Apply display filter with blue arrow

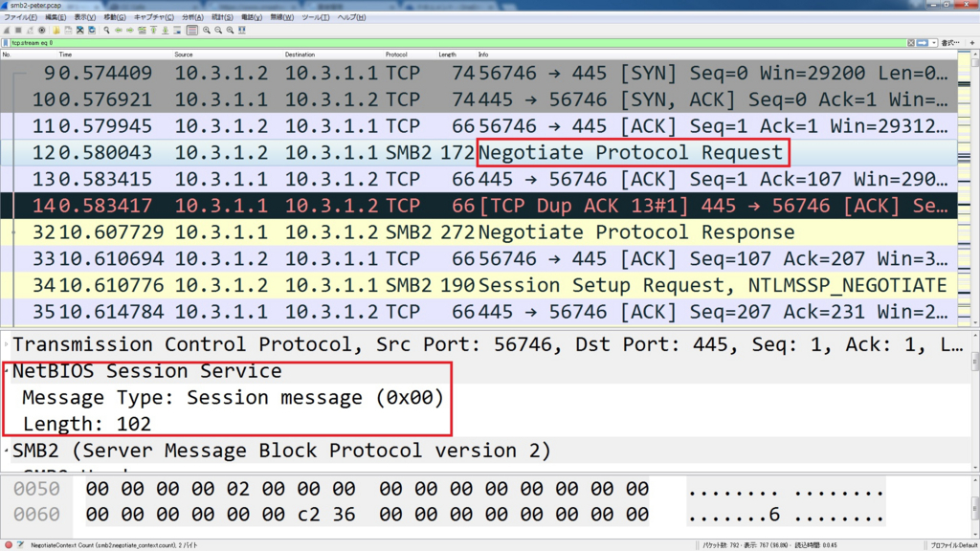click(922, 43)
